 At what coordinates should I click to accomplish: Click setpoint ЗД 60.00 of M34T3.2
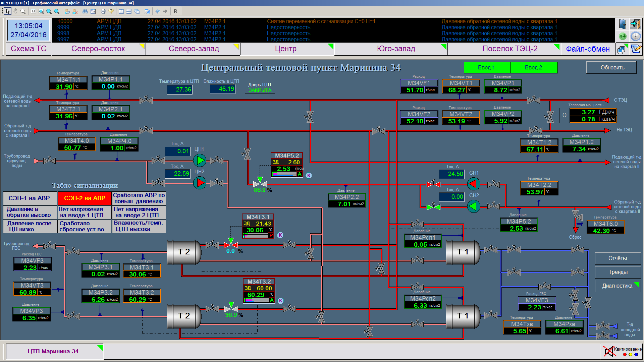point(258,288)
